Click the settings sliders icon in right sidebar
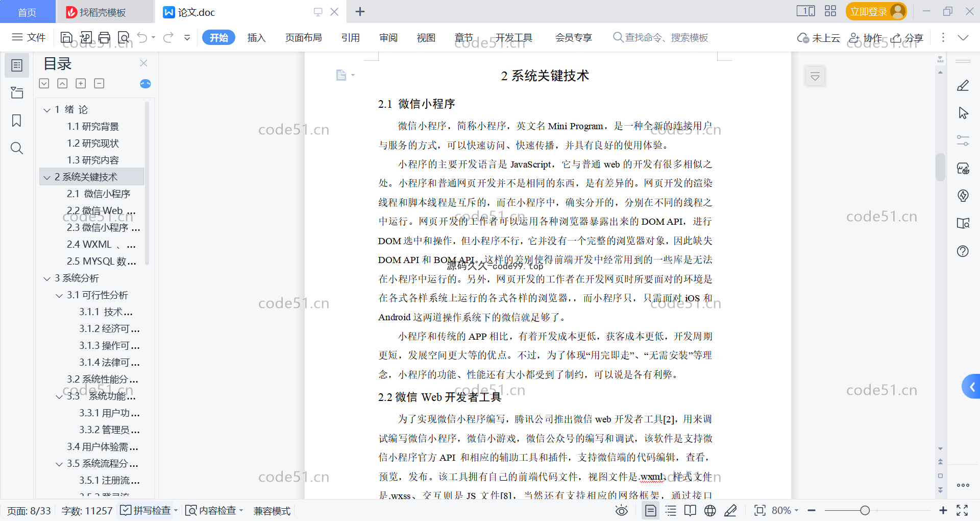Viewport: 980px width, 521px height. [x=963, y=140]
